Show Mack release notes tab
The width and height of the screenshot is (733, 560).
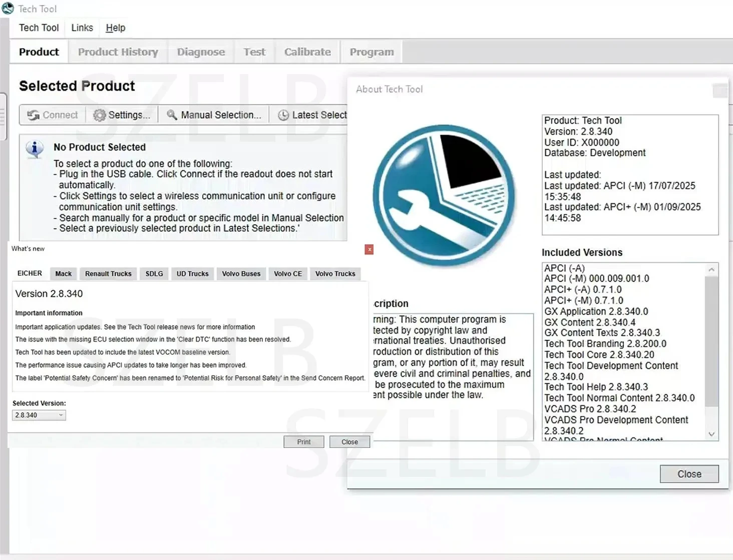[63, 274]
